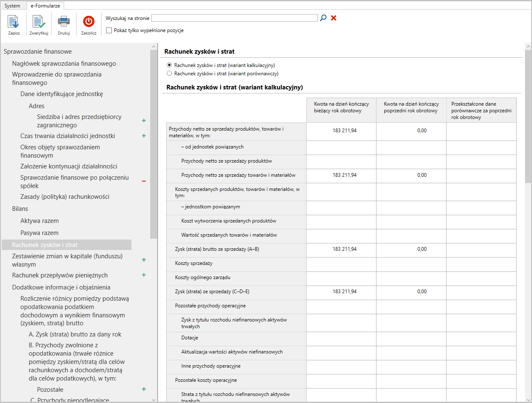Enable Pokaż tylko wypełnione pozycje
Viewport: 532px width, 403px height.
(109, 30)
